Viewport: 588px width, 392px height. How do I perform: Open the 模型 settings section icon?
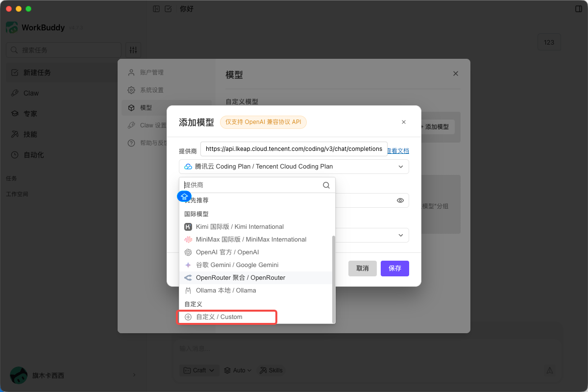click(131, 107)
